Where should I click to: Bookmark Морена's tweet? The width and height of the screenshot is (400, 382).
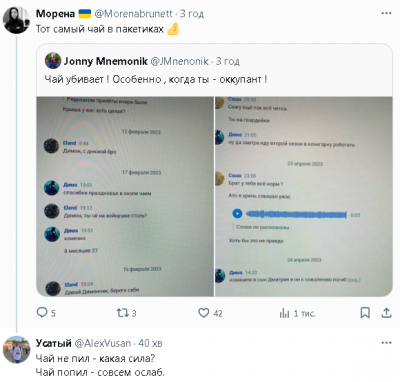pos(365,313)
